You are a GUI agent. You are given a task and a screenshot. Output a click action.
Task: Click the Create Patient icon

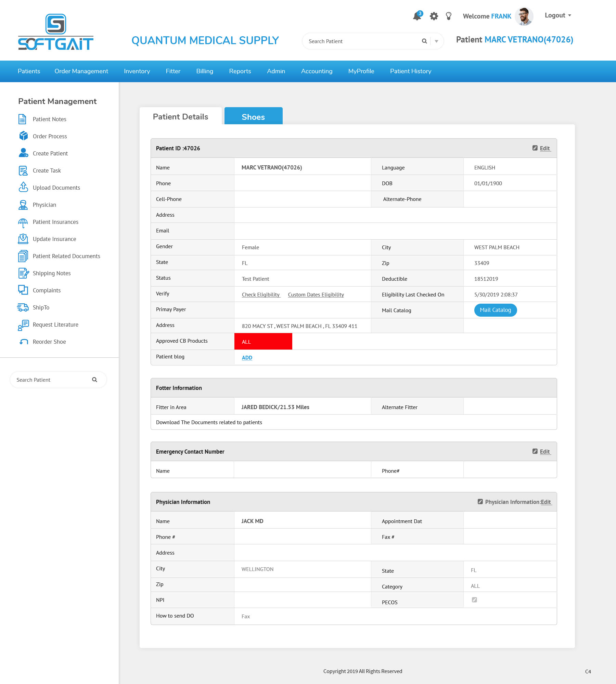(23, 153)
